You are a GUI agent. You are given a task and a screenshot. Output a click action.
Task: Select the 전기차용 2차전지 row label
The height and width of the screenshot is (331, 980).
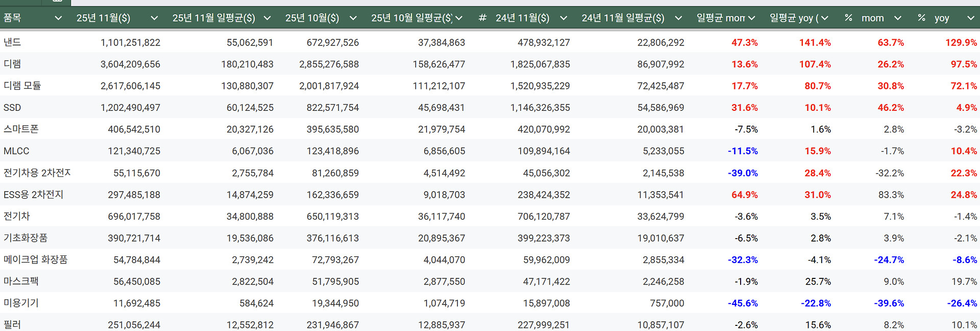pos(37,173)
